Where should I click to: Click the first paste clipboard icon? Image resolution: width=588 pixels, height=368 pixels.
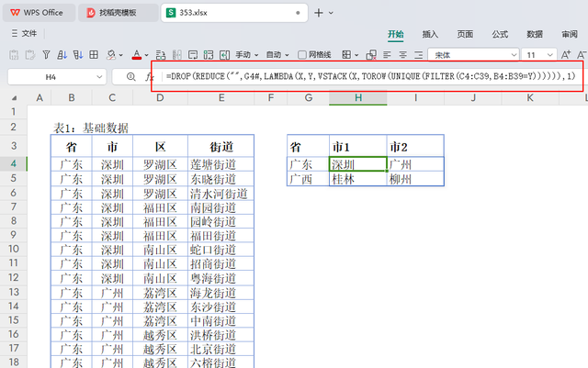coord(14,55)
